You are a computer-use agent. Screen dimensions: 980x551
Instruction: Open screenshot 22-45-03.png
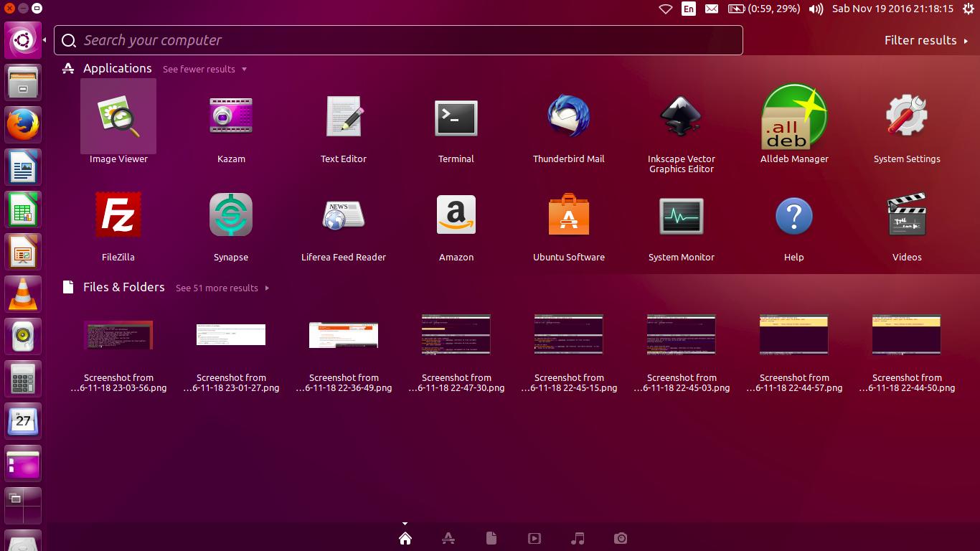(x=682, y=334)
